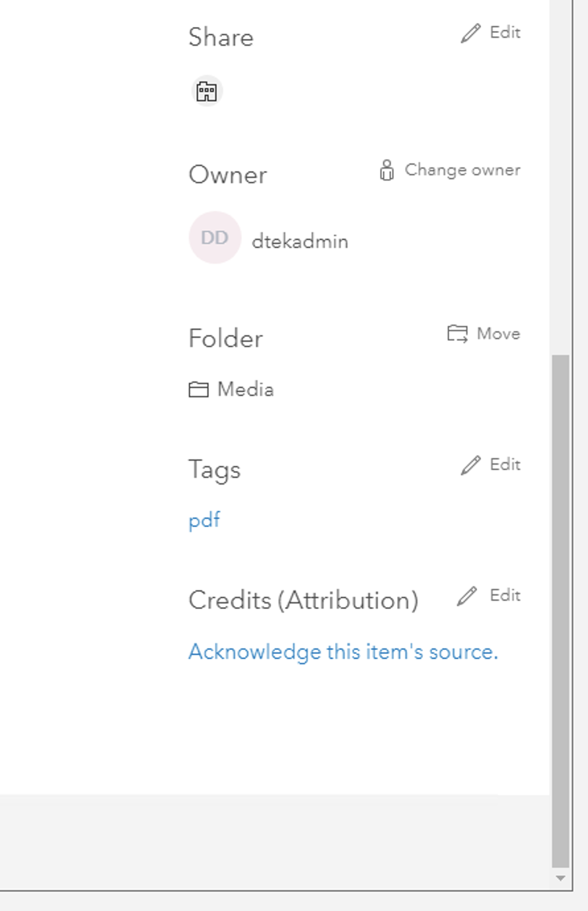Screen dimensions: 588x911
Task: Click the person icon next to Change owner
Action: 386,170
